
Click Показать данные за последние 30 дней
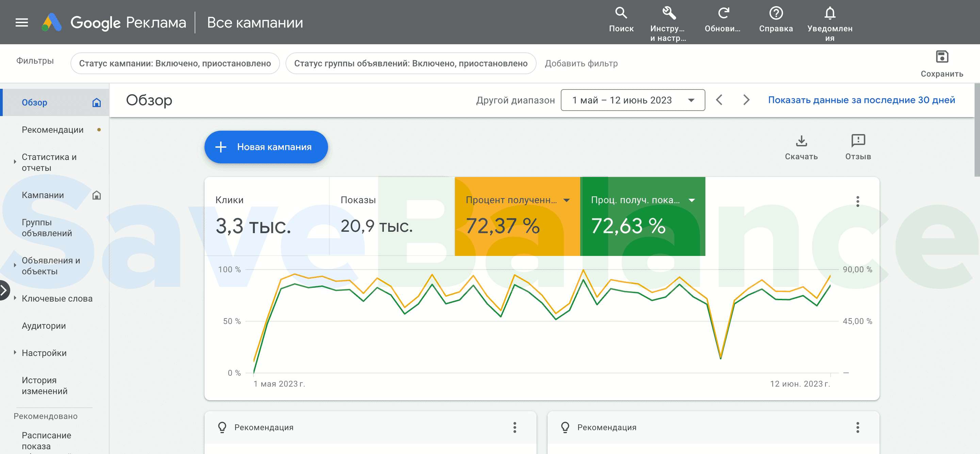(x=861, y=100)
